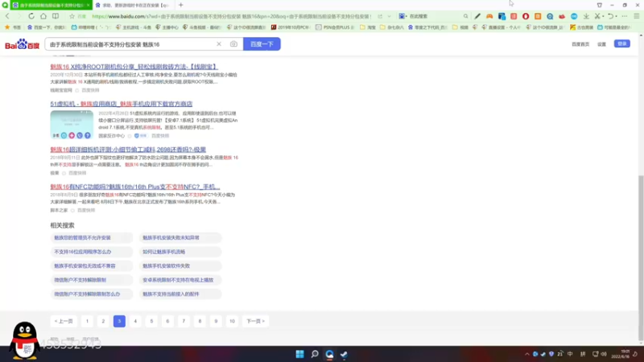This screenshot has width=644, height=362.
Task: Go to the browser home page icon
Action: click(x=43, y=16)
